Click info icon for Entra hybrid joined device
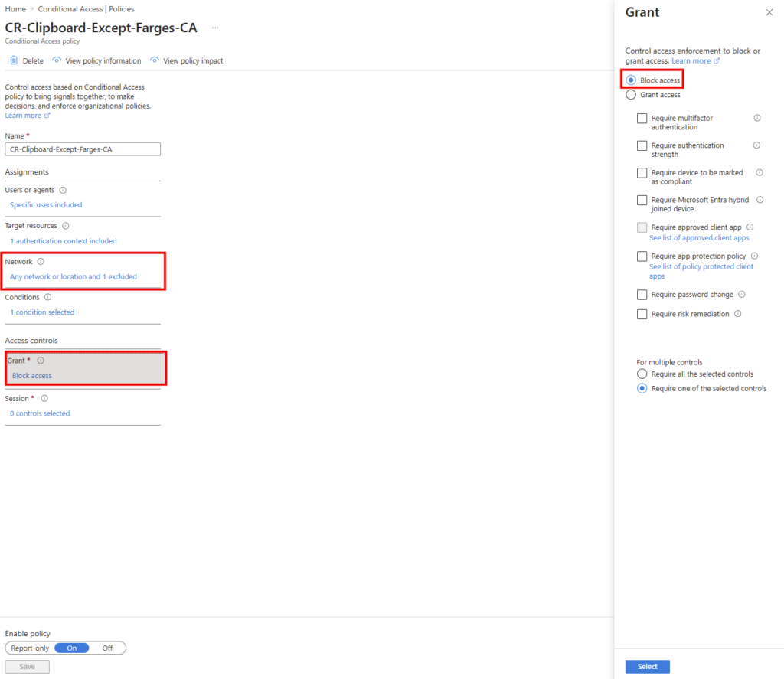The image size is (784, 679). coord(760,200)
